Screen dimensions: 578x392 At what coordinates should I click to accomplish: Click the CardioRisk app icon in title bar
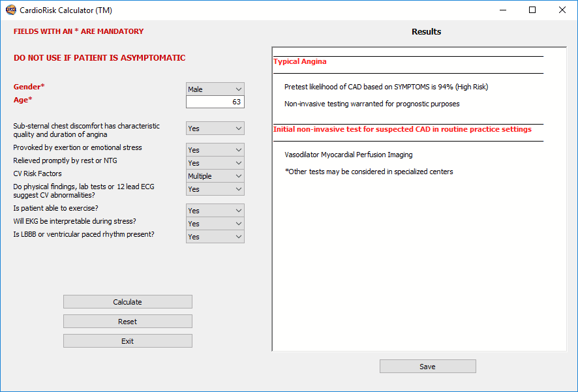[11, 10]
